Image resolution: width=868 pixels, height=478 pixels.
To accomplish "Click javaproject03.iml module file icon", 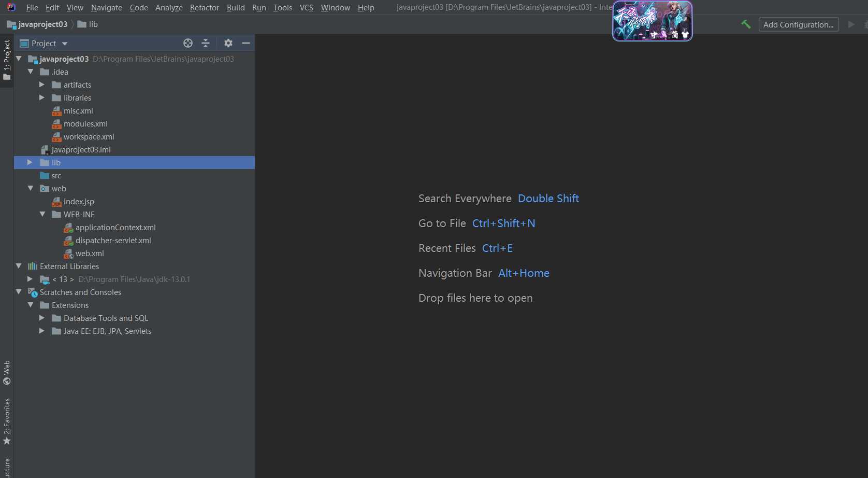I will [45, 150].
